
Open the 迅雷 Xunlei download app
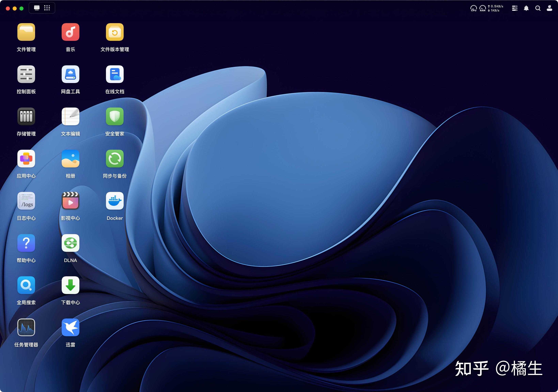click(70, 328)
